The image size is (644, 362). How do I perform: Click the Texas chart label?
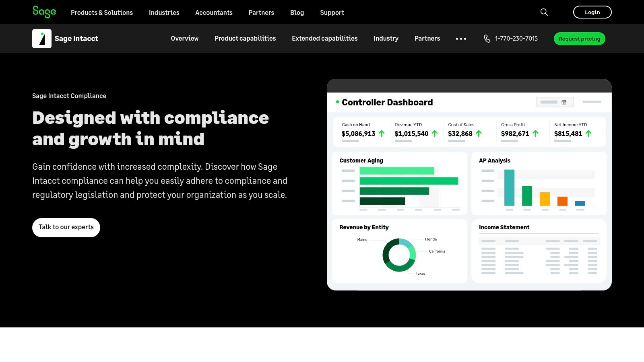click(420, 274)
